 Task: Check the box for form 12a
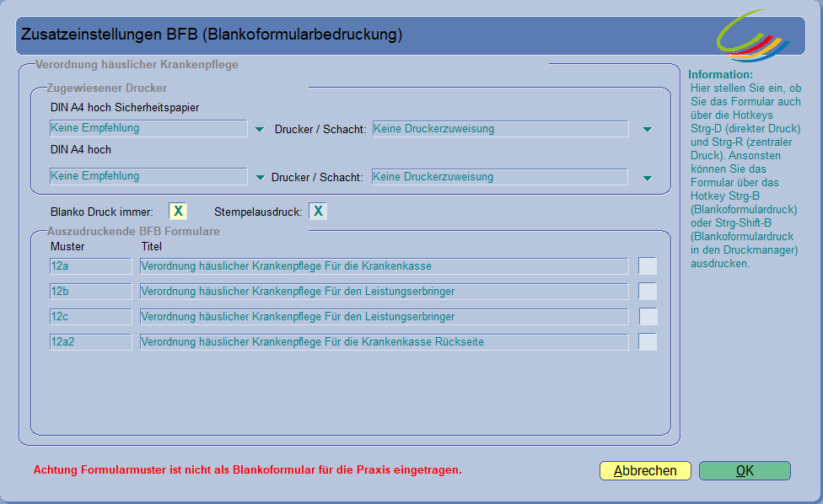click(648, 266)
